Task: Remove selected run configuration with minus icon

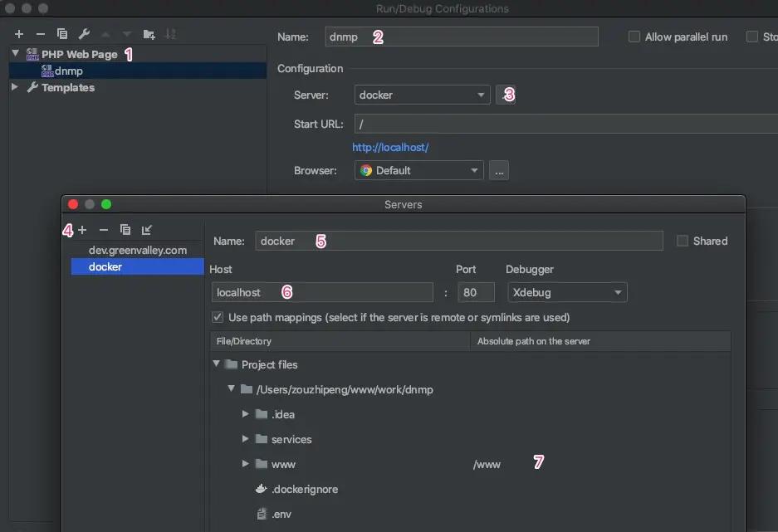Action: (x=41, y=34)
